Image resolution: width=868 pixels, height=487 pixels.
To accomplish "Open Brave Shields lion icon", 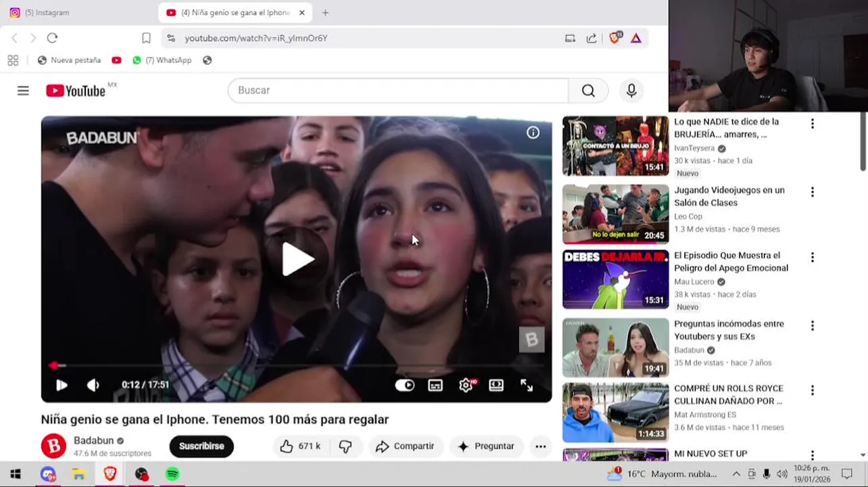I will pyautogui.click(x=614, y=38).
